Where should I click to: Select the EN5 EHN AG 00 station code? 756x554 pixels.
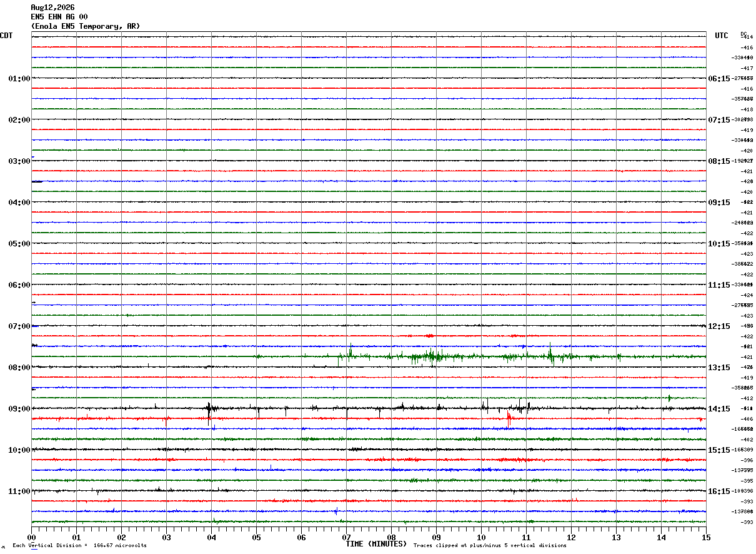(59, 17)
